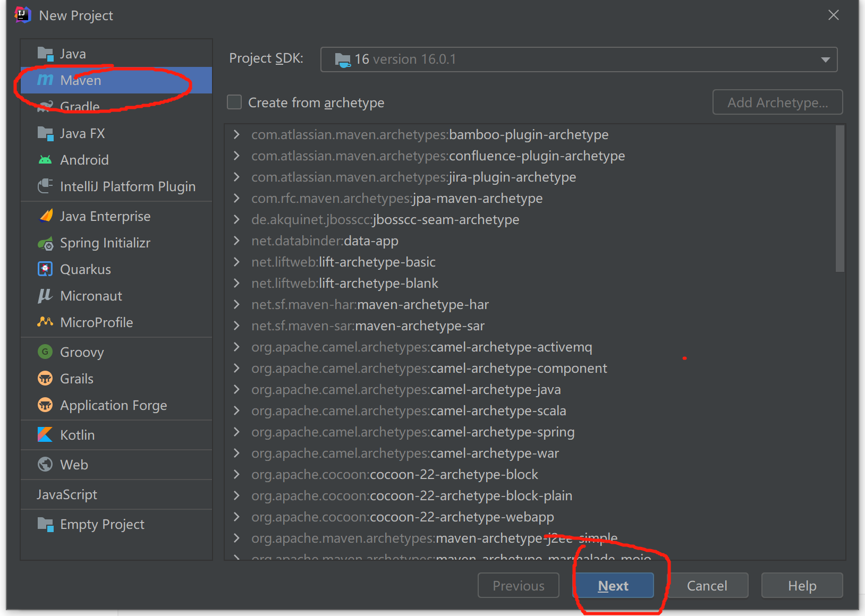
Task: Click the Java FX folder icon
Action: (46, 133)
